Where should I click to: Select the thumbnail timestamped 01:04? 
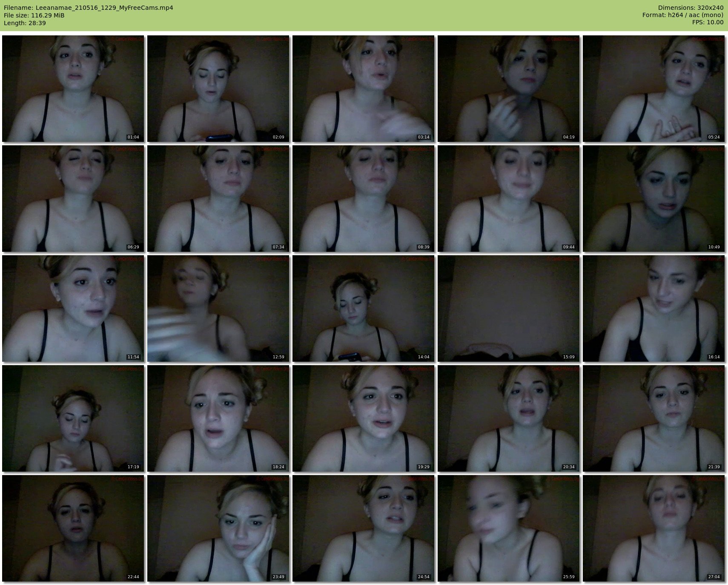(x=73, y=89)
